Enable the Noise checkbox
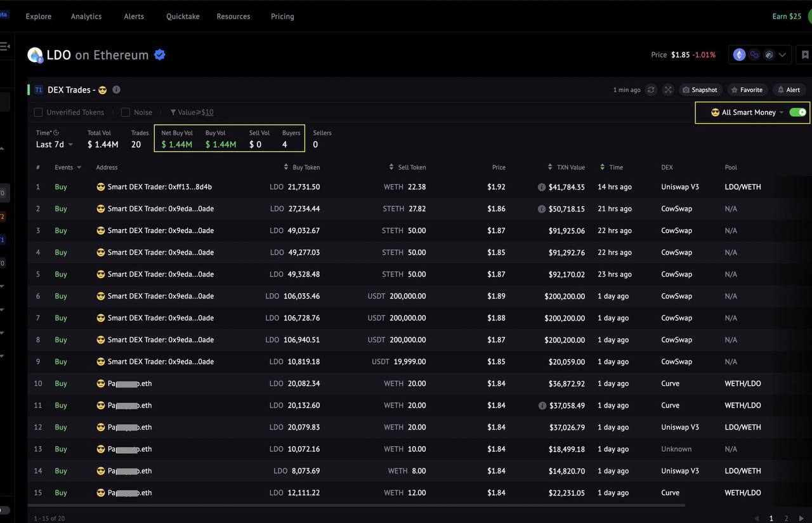This screenshot has width=812, height=523. (126, 112)
